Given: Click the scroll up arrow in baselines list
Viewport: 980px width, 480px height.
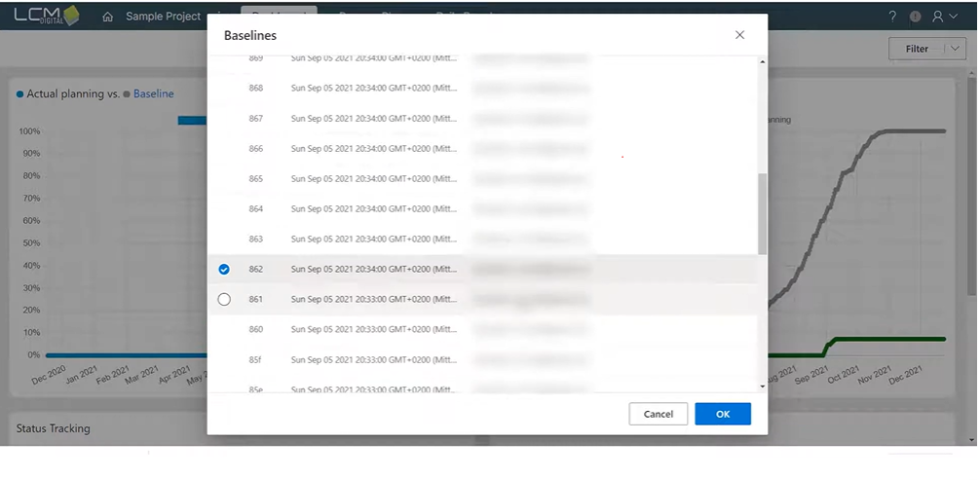Looking at the screenshot, I should 762,63.
